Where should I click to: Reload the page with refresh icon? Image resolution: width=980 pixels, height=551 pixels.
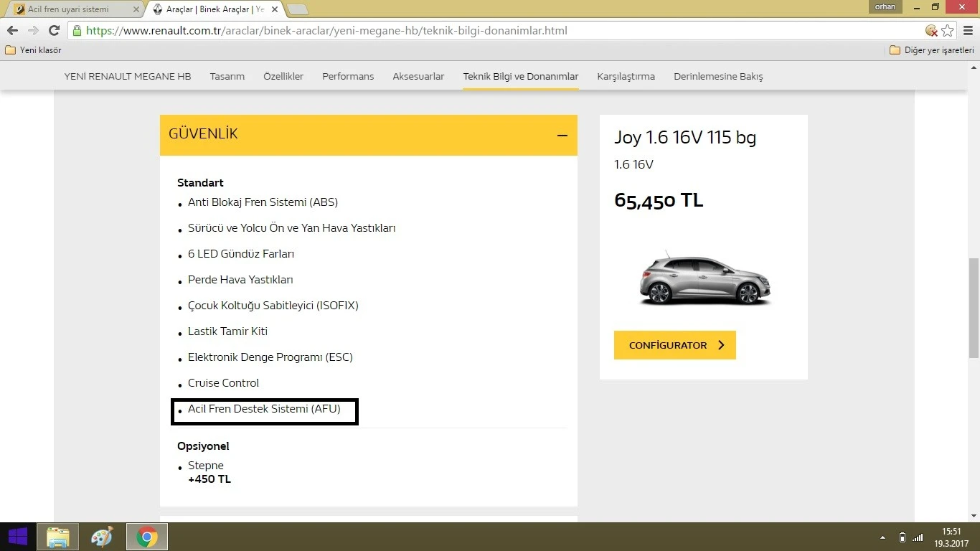(x=54, y=31)
